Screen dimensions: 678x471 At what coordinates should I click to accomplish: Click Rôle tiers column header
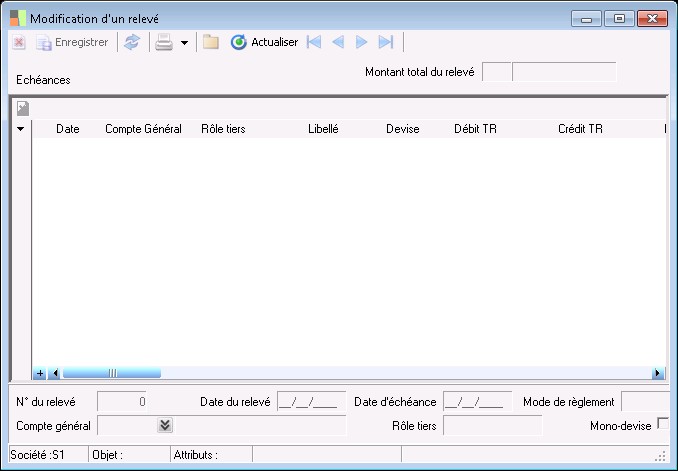pos(223,129)
